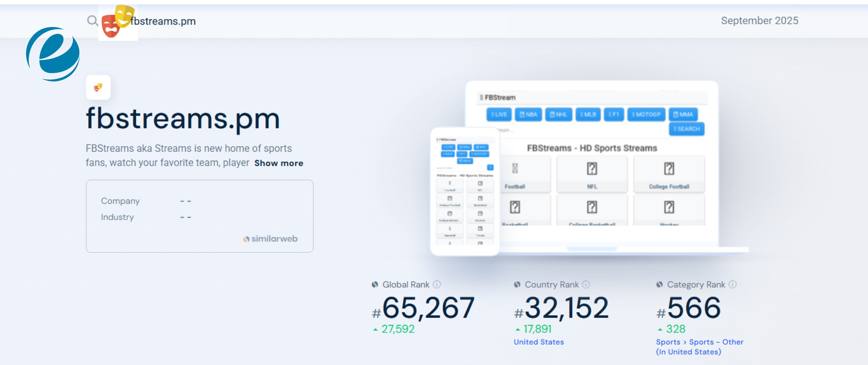The height and width of the screenshot is (365, 868).
Task: Click the Company row in info card
Action: click(120, 201)
